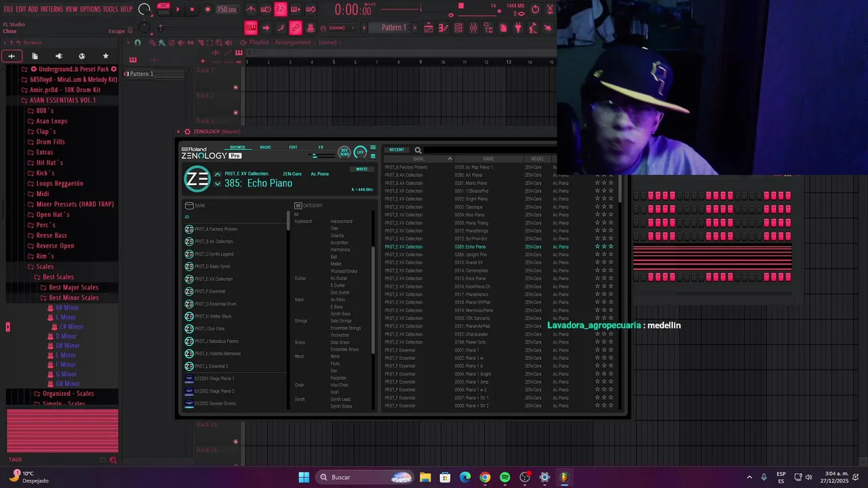Mute Track 1 in playlist
The image size is (868, 488).
tap(235, 87)
